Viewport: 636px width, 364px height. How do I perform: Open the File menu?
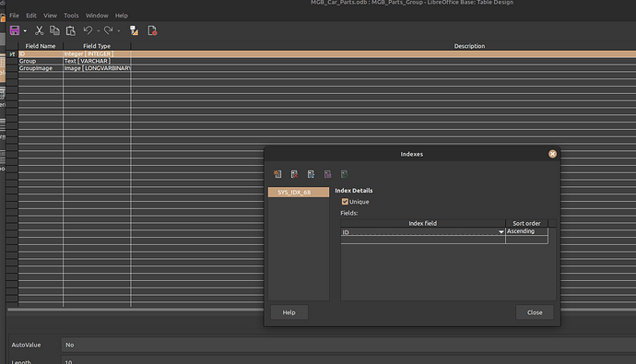(x=14, y=16)
